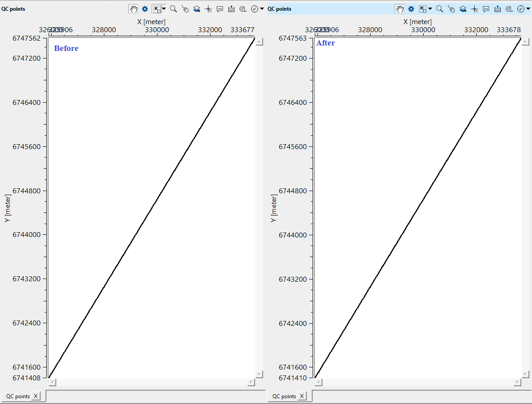Close the left QC points tab
The image size is (532, 404).
pos(35,396)
